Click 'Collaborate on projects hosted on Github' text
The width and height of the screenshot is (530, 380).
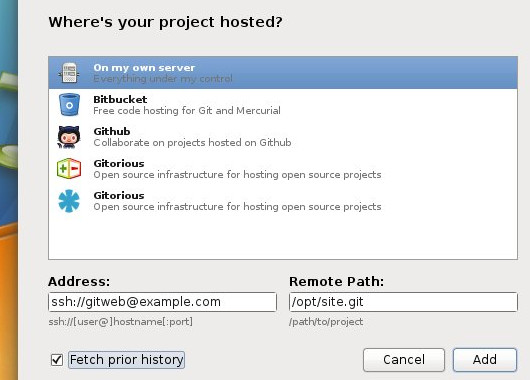192,143
